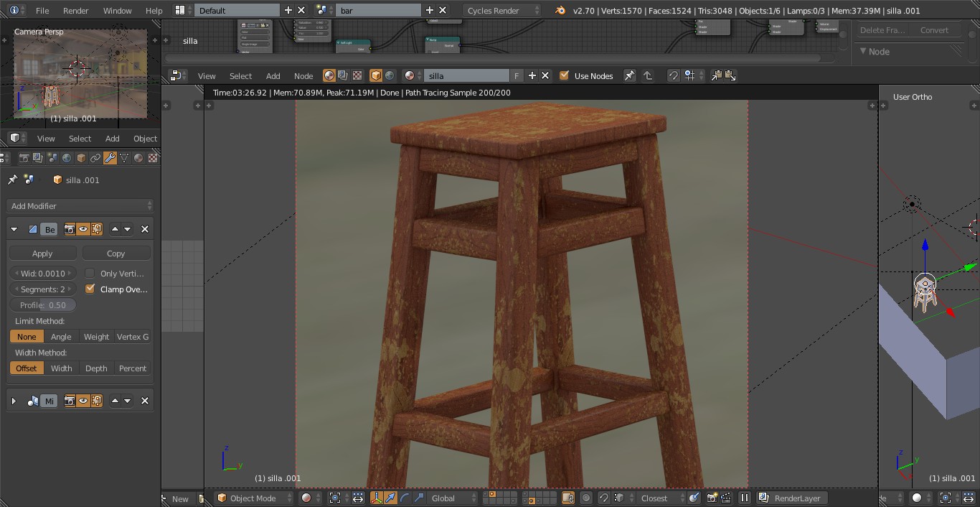
Task: Go to parent node tree arrow
Action: coord(648,75)
